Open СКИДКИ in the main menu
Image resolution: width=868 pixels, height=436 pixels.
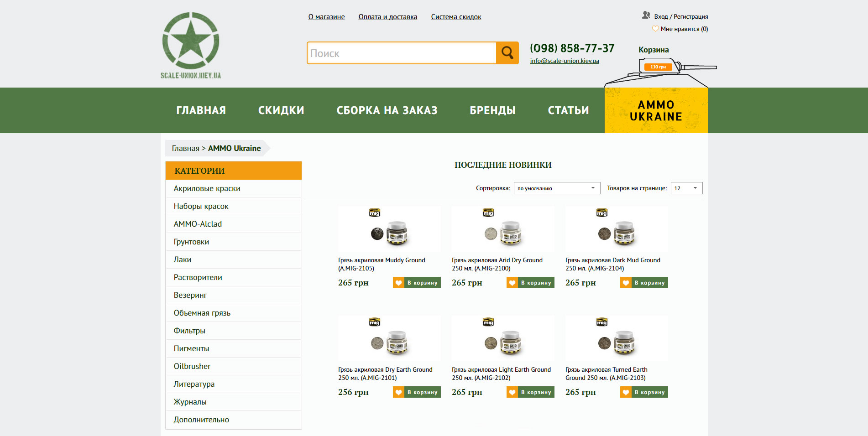(281, 110)
